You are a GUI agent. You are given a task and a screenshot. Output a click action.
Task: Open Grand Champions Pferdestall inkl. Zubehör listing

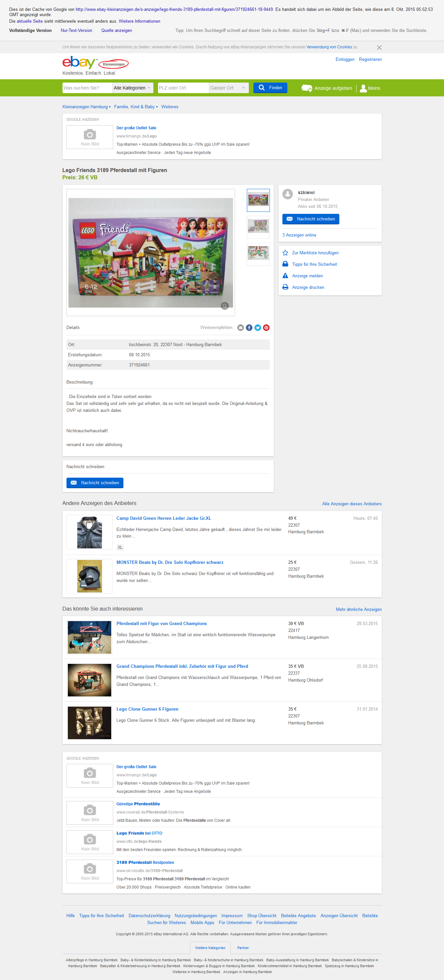[182, 666]
